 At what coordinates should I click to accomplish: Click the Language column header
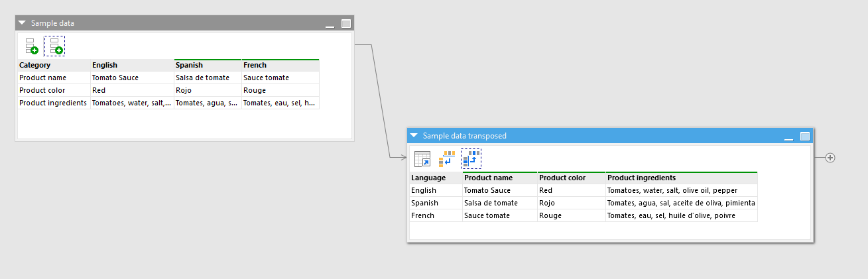click(435, 178)
